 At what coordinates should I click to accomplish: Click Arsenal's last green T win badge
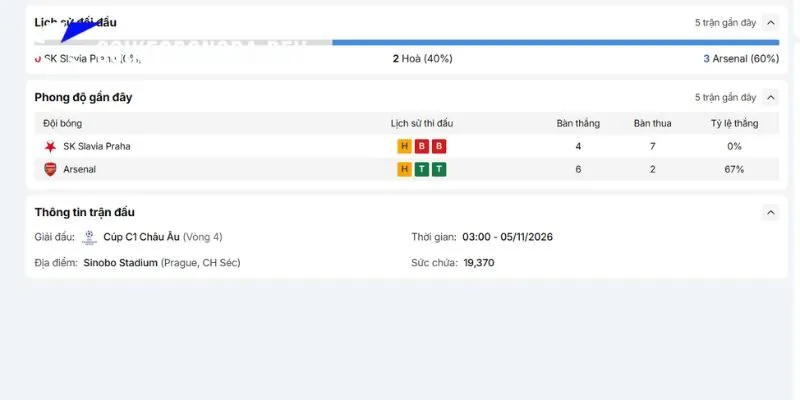[x=439, y=169]
